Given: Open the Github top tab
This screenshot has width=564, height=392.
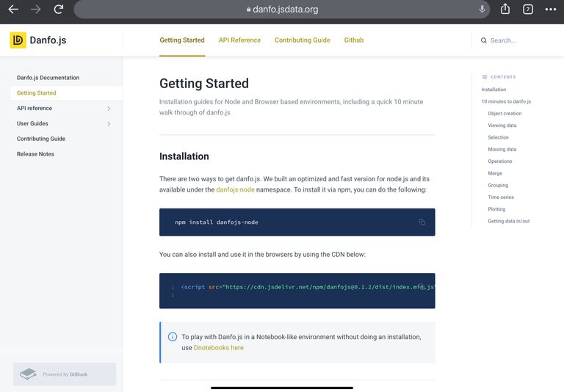Looking at the screenshot, I should pyautogui.click(x=353, y=40).
